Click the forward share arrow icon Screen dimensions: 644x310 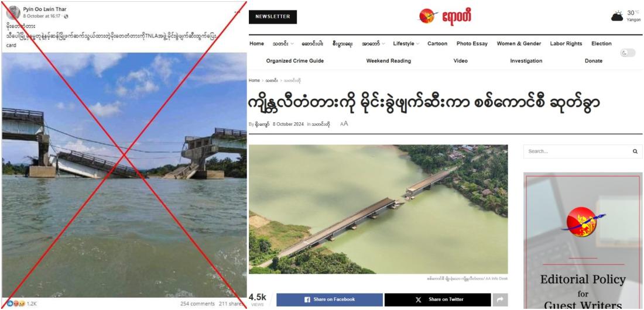click(500, 299)
